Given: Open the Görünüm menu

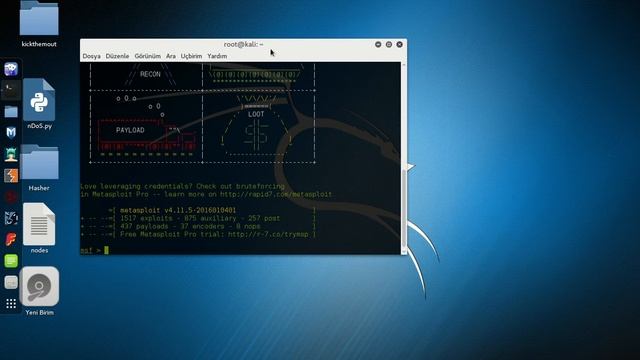Looking at the screenshot, I should point(147,56).
